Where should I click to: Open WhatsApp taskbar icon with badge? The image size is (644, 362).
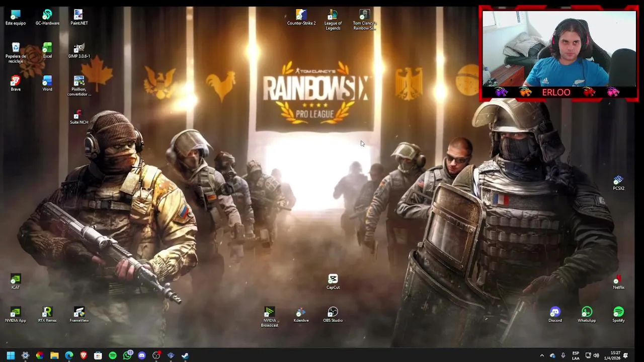(x=127, y=355)
